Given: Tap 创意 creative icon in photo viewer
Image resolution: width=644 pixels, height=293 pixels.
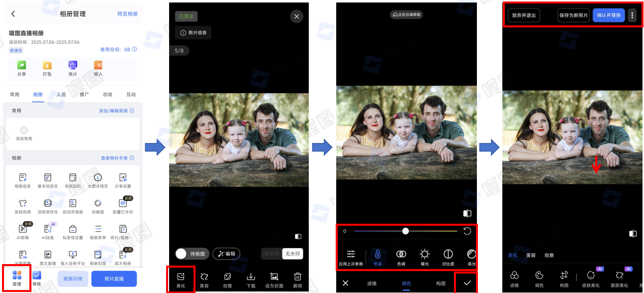Looking at the screenshot, I should 227,277.
